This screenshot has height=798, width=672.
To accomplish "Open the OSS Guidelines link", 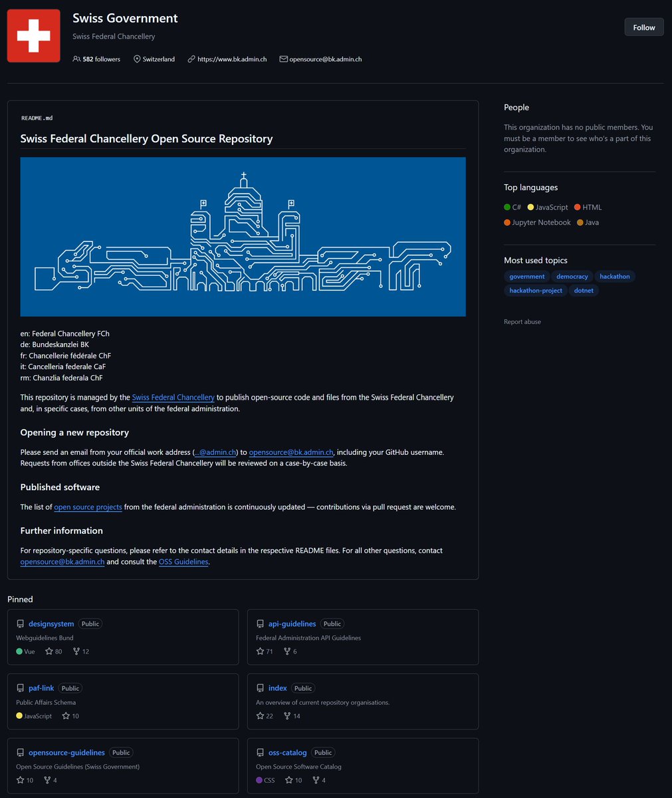I will click(183, 562).
